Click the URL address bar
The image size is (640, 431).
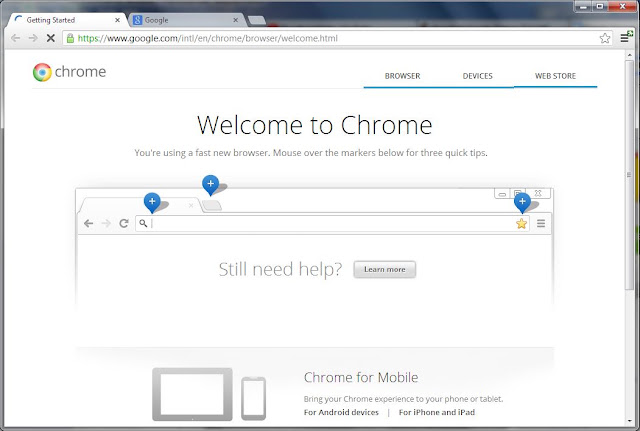coord(337,38)
